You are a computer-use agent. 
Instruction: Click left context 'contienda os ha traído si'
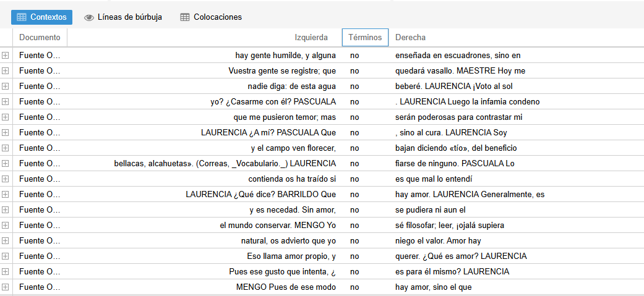(x=292, y=179)
